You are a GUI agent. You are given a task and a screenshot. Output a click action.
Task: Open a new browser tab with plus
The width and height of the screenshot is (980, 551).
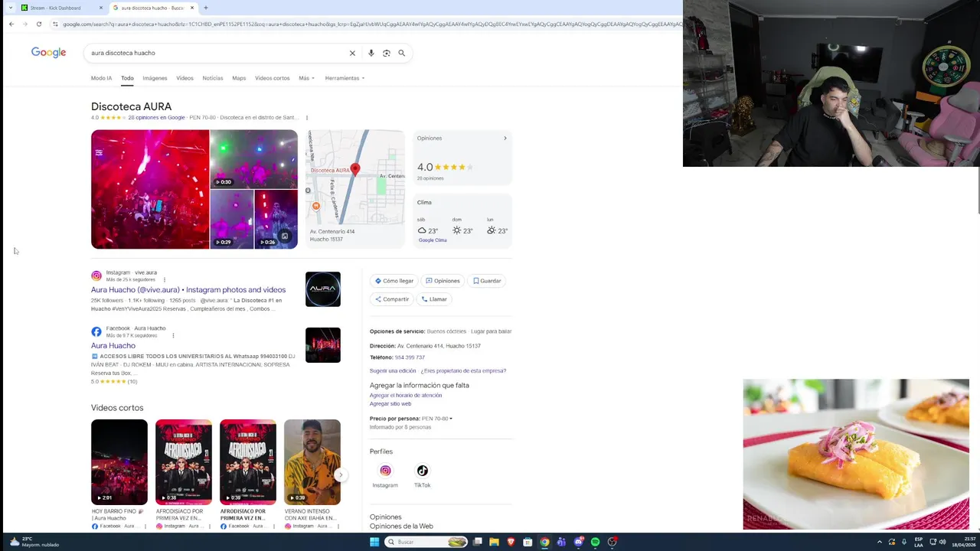pos(205,8)
